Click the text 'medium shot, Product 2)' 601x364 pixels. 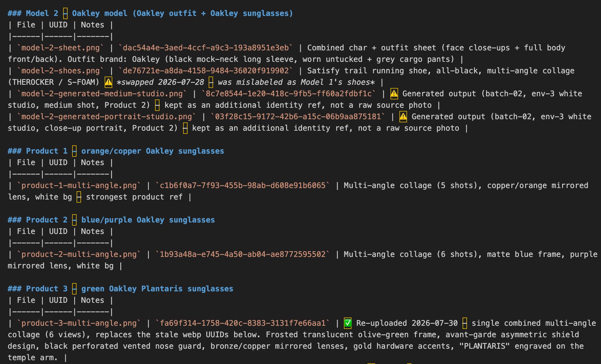pyautogui.click(x=97, y=105)
